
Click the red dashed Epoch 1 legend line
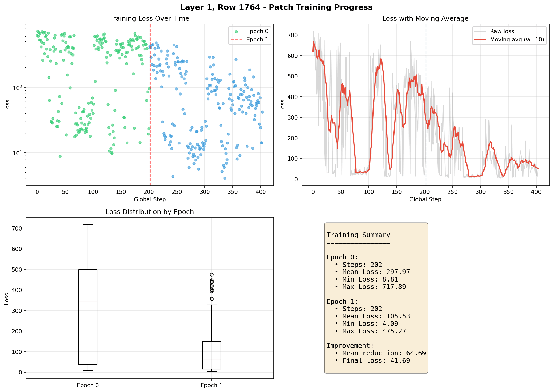click(236, 40)
